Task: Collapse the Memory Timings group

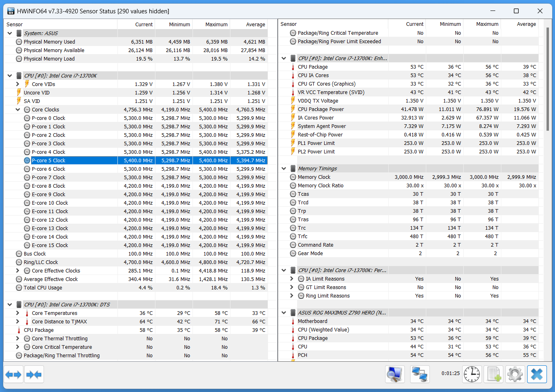Action: pyautogui.click(x=284, y=168)
